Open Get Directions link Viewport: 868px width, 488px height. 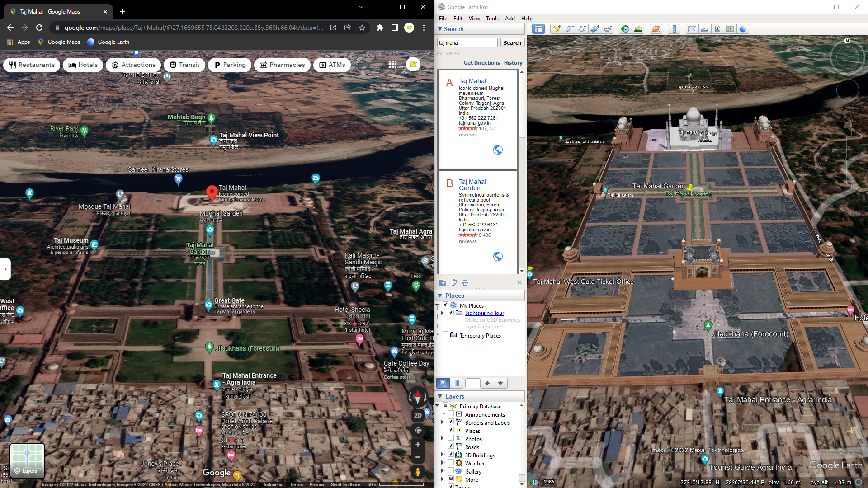coord(481,63)
